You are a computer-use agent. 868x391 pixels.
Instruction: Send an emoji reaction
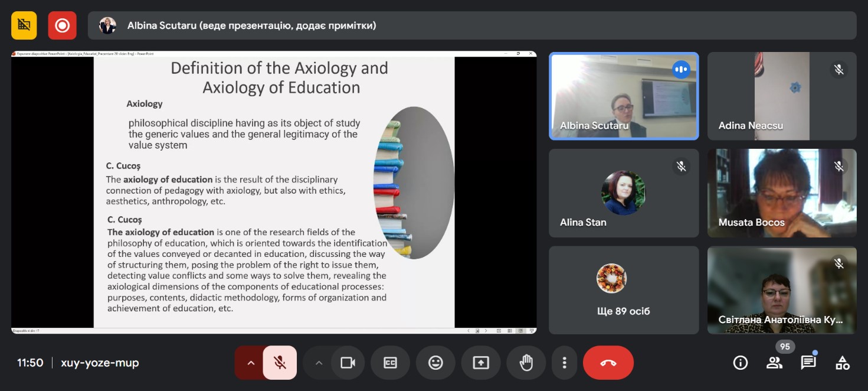click(x=435, y=363)
